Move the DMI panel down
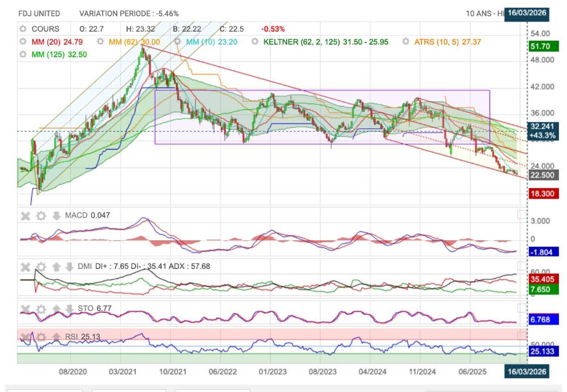Image resolution: width=567 pixels, height=392 pixels. click(69, 267)
